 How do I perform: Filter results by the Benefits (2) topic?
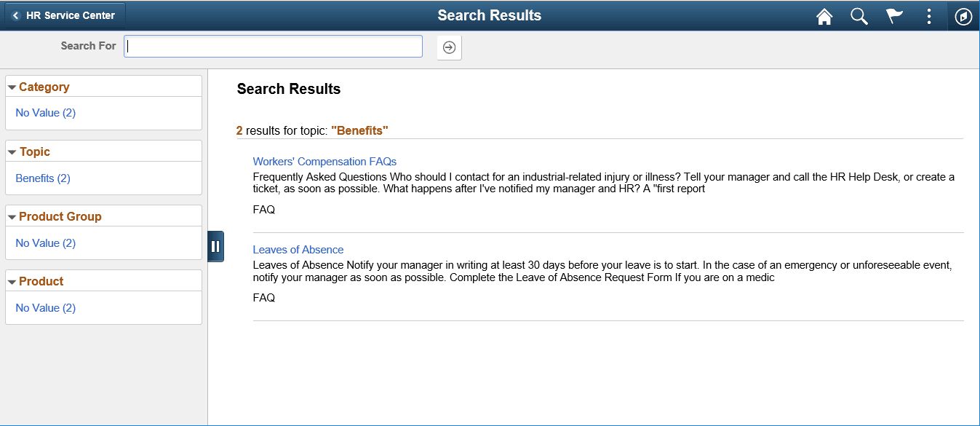42,178
